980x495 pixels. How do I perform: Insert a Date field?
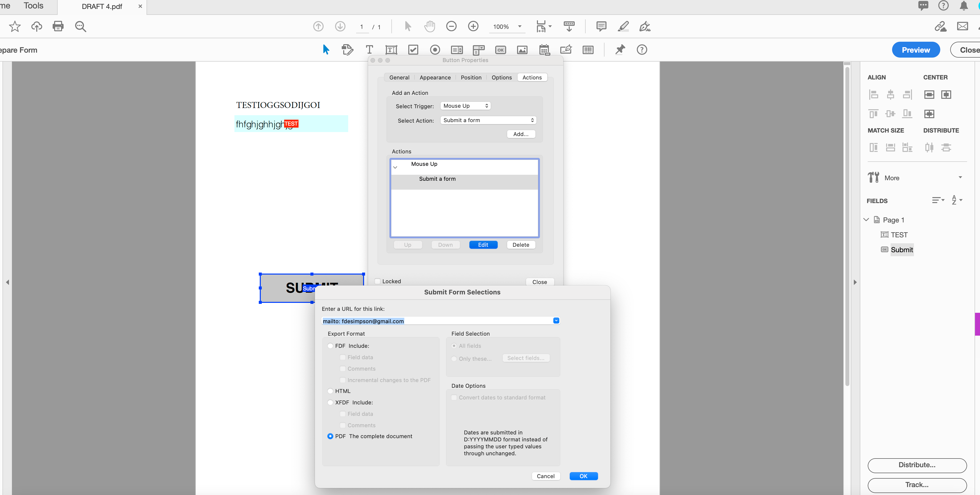(544, 50)
